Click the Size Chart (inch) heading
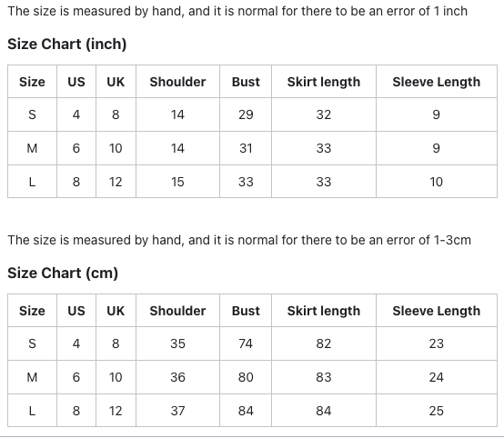The width and height of the screenshot is (504, 438). coord(66,44)
